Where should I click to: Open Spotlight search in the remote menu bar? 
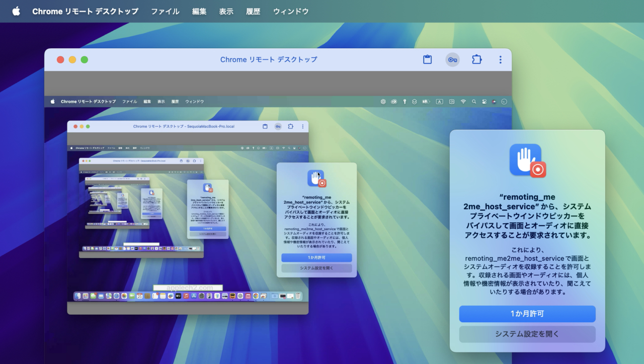pos(474,102)
